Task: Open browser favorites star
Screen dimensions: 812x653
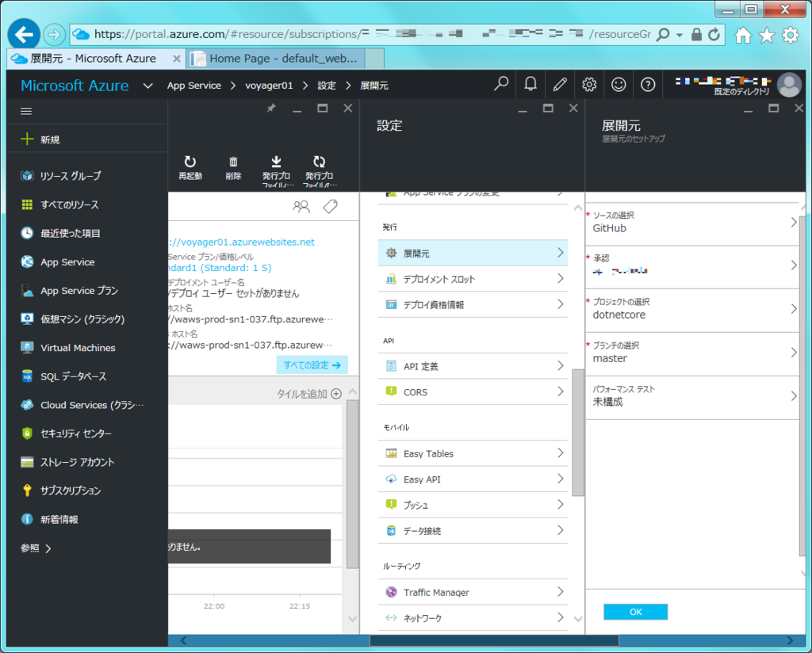Action: 767,35
